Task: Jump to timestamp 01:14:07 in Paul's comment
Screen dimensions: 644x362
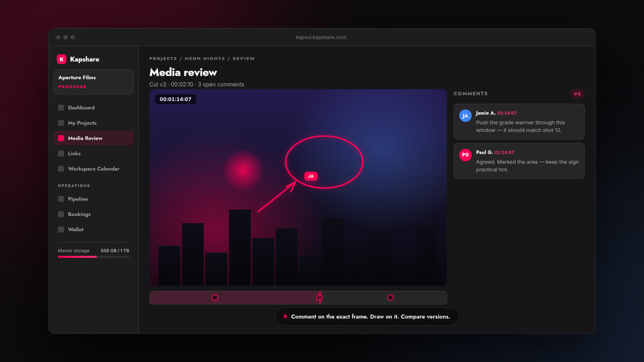Action: (x=504, y=152)
